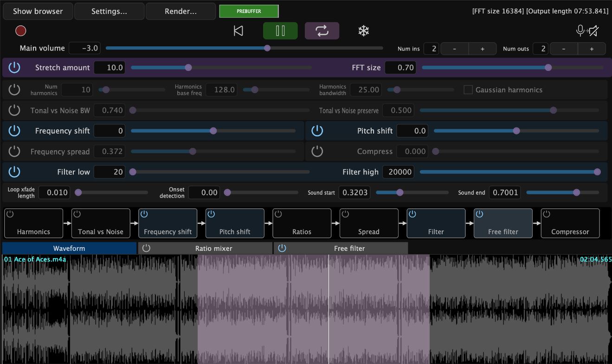Click the Sound start slider handle
Image resolution: width=612 pixels, height=364 pixels.
coord(400,192)
